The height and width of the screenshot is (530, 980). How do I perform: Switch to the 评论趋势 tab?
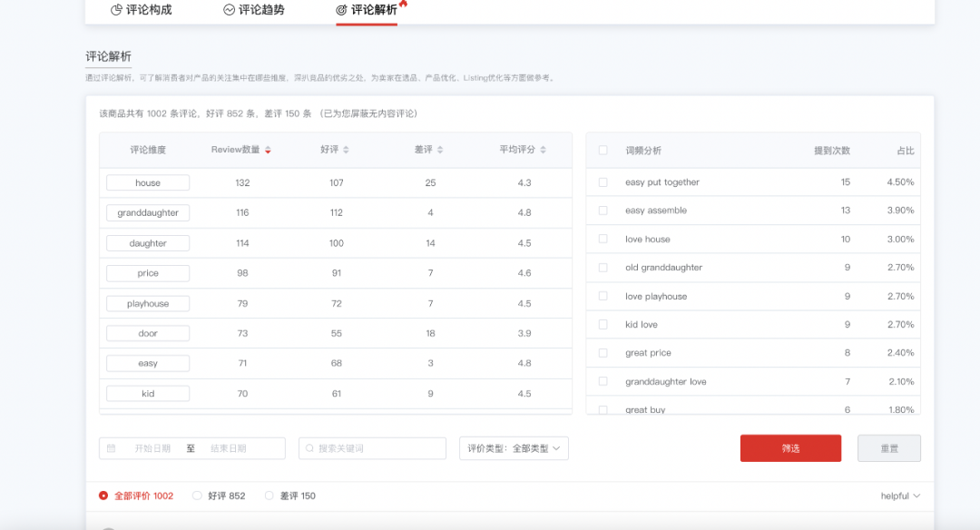point(257,10)
